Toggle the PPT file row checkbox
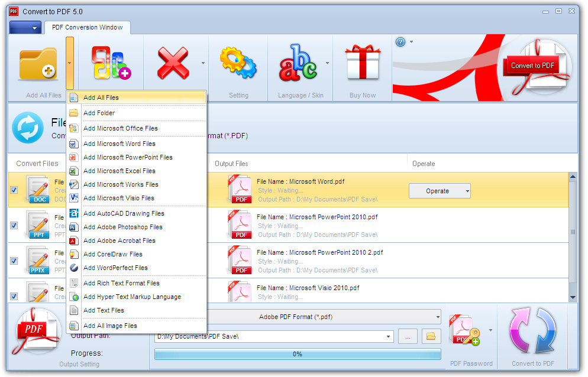 click(x=14, y=226)
